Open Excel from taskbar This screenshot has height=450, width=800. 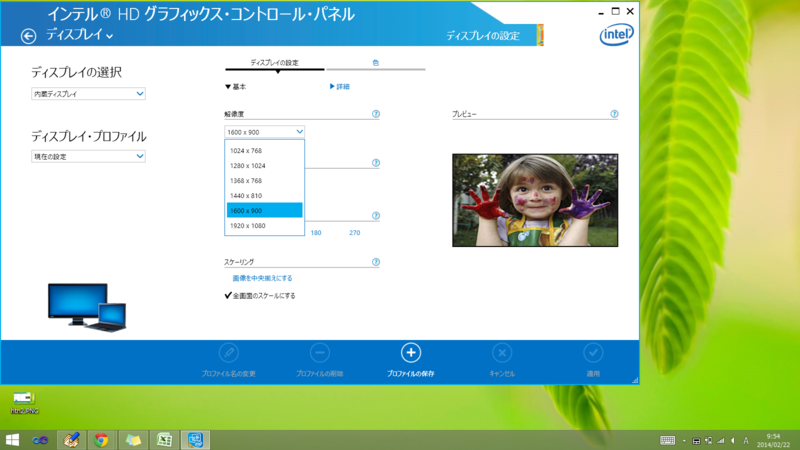point(164,440)
